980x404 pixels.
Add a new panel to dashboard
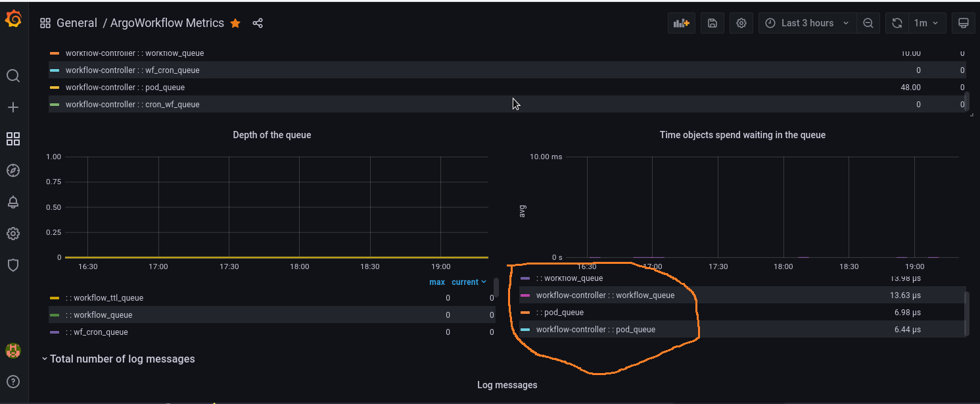pyautogui.click(x=682, y=23)
